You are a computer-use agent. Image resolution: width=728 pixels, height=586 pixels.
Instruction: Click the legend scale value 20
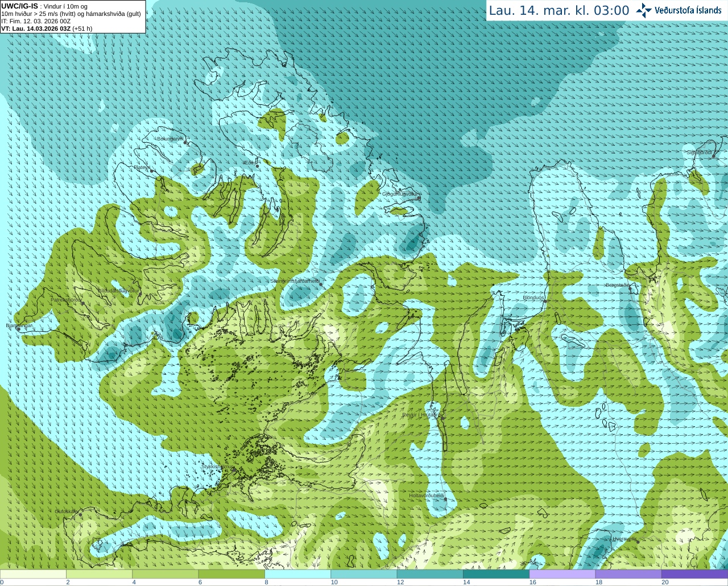point(665,582)
